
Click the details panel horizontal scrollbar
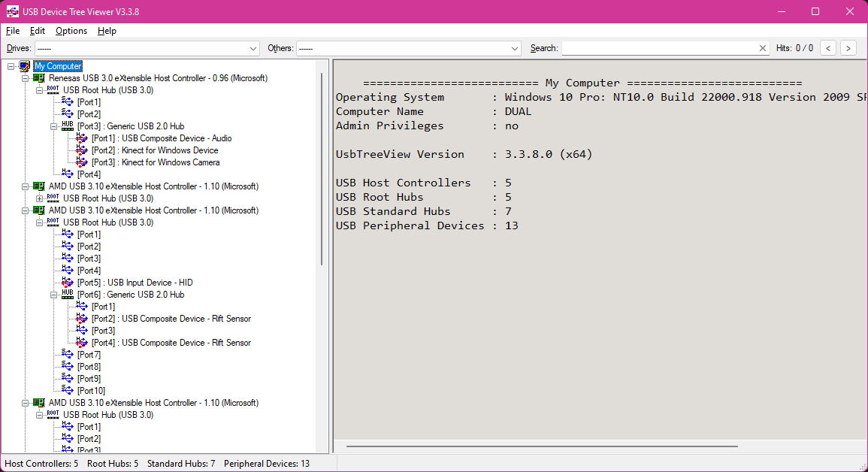543,446
